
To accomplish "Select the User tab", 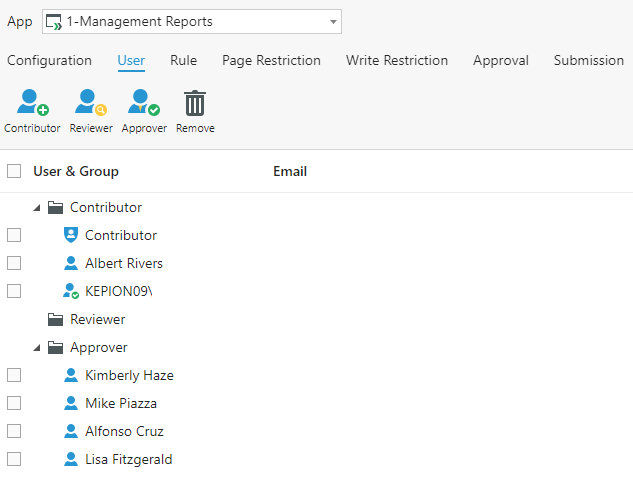I will tap(131, 61).
